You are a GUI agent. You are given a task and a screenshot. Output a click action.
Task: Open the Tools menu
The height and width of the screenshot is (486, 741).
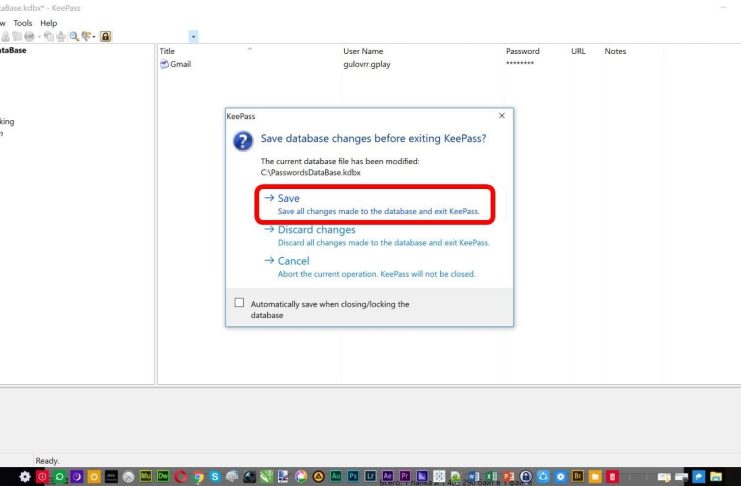tap(23, 23)
